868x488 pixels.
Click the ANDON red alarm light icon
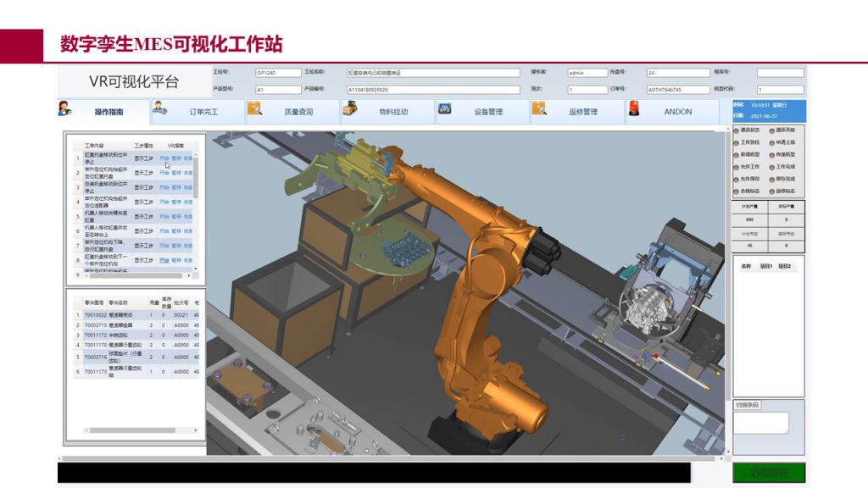tap(634, 108)
